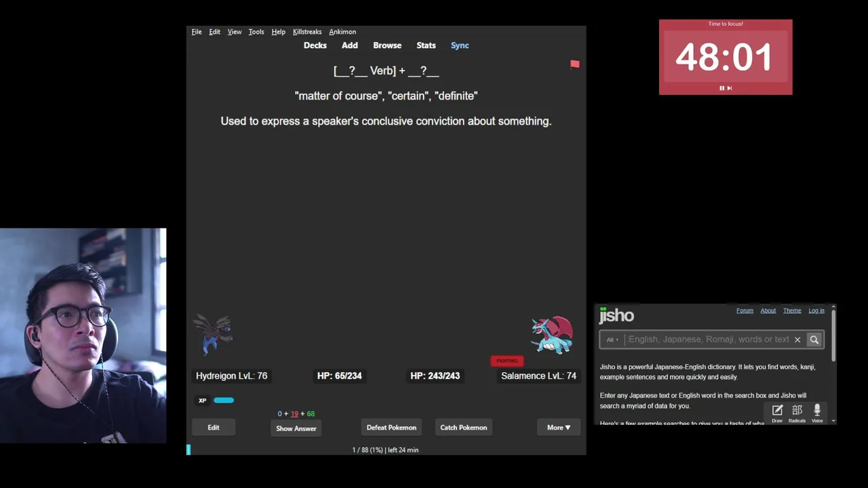Click the Hydreigon pokemon sprite
The image size is (868, 488).
click(214, 334)
